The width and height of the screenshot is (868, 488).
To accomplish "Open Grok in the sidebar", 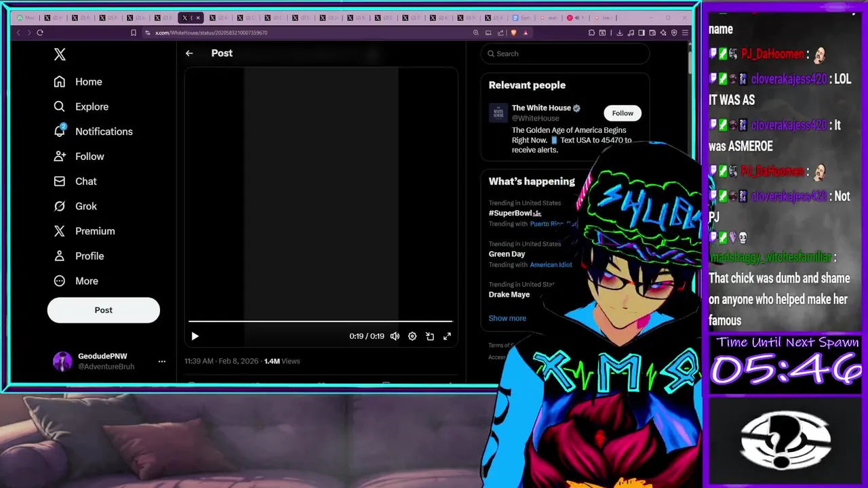I will 75,206.
